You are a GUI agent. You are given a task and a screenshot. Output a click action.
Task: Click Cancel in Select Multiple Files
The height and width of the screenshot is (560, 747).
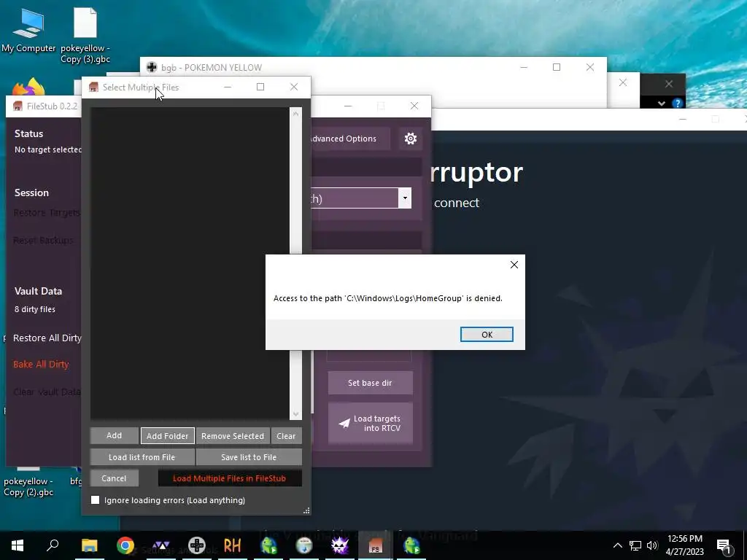pyautogui.click(x=114, y=478)
